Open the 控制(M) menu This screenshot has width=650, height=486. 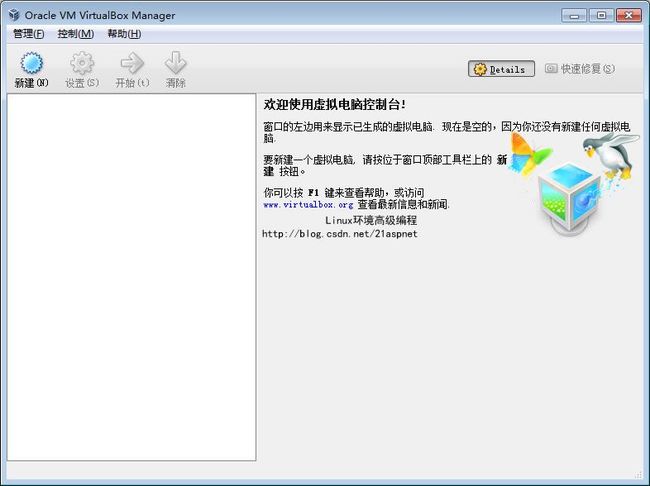pos(76,34)
